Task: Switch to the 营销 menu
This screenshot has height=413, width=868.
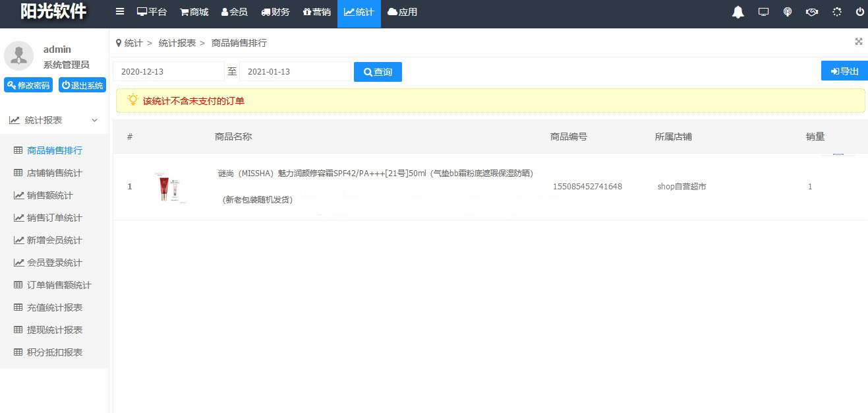Action: tap(316, 12)
